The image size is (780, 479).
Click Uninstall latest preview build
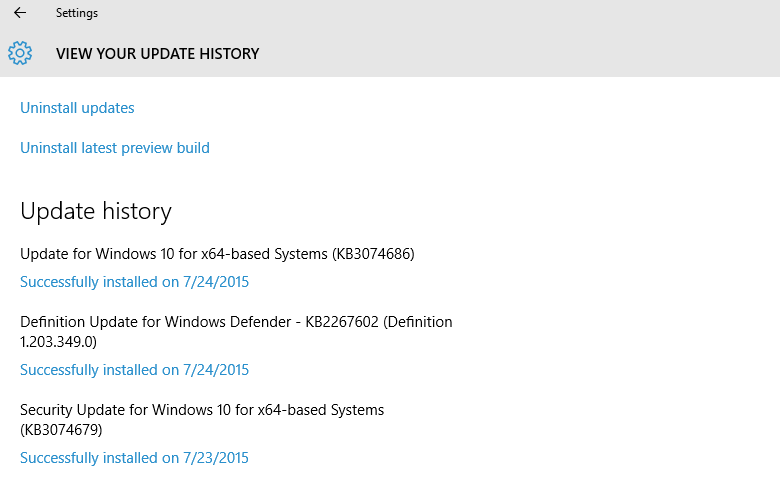[115, 148]
